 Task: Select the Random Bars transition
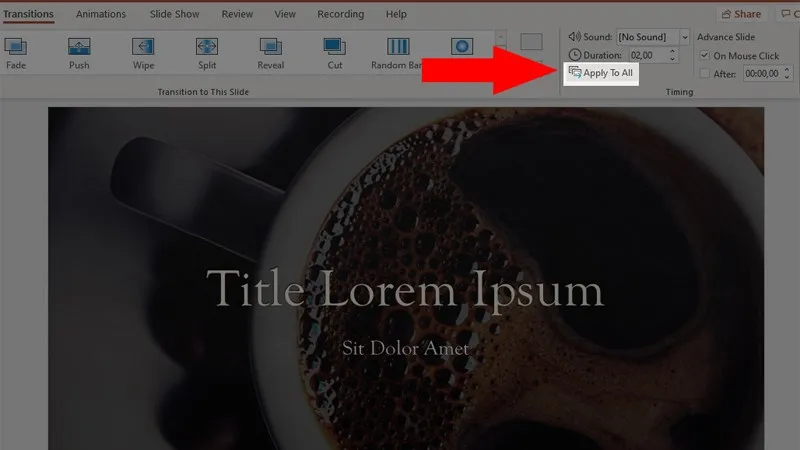tap(398, 51)
